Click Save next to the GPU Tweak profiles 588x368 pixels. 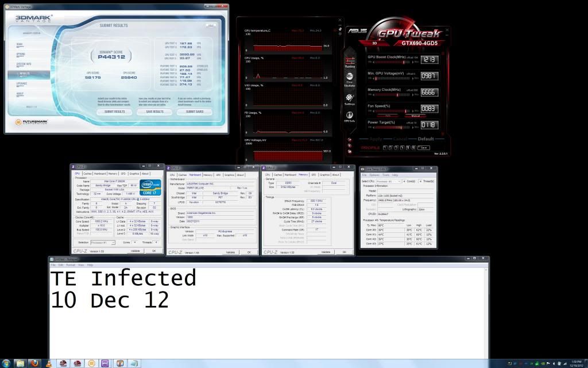pyautogui.click(x=424, y=148)
